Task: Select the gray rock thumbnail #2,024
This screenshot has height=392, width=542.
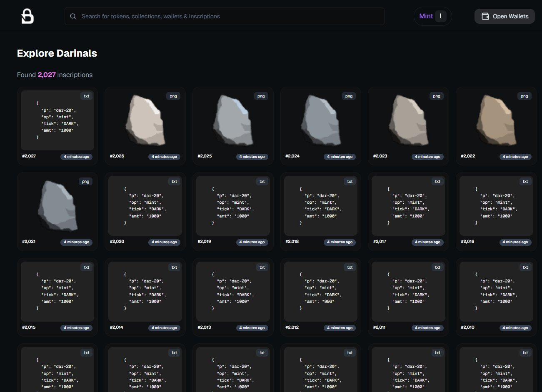Action: [x=320, y=120]
